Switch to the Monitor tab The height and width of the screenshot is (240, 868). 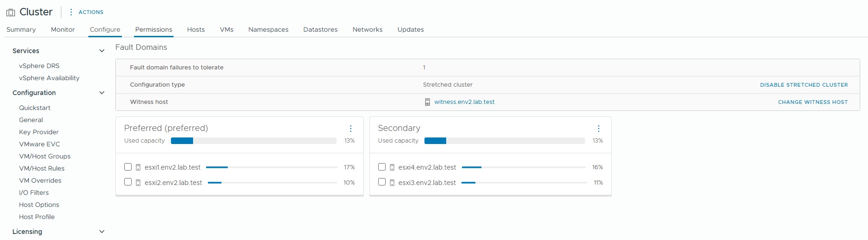point(63,29)
